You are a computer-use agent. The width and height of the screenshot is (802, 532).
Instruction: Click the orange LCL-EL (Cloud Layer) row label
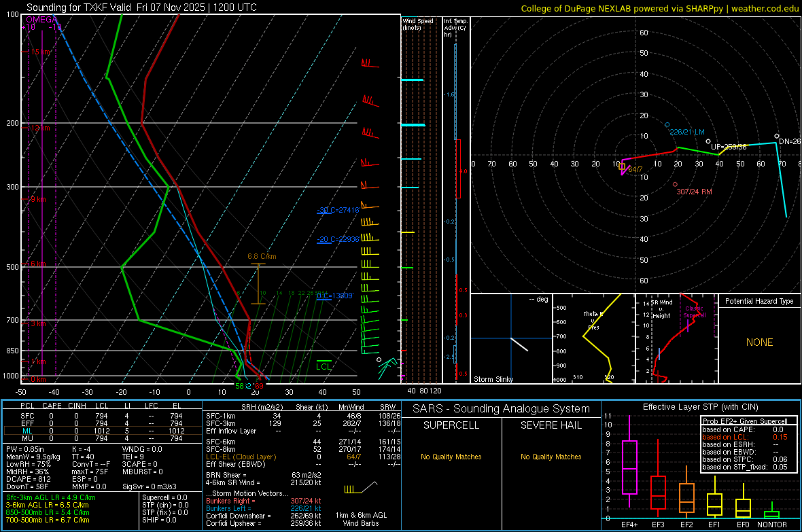click(x=241, y=457)
